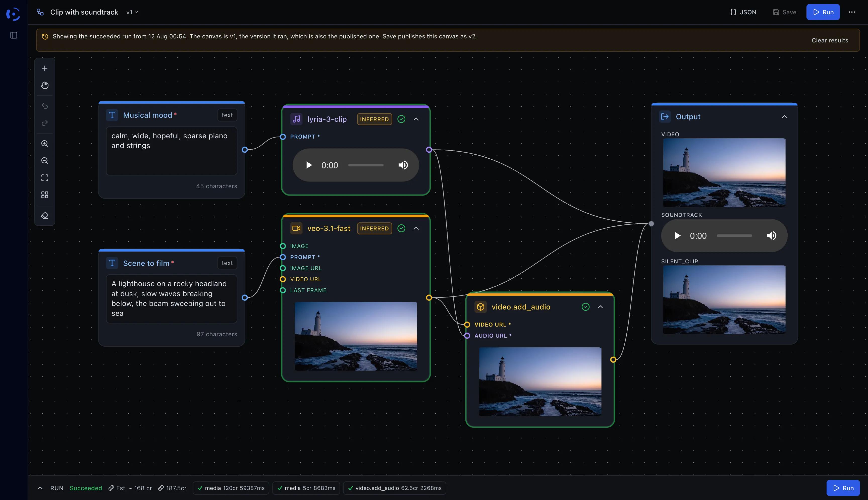Click the Est. ~ 168 cr estimate
Image resolution: width=868 pixels, height=500 pixels.
pos(130,488)
